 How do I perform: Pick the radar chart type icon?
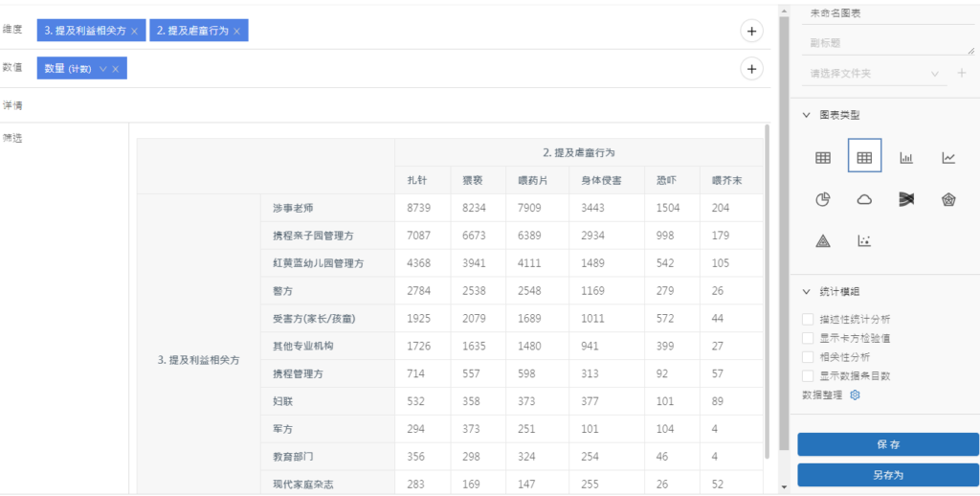point(948,199)
